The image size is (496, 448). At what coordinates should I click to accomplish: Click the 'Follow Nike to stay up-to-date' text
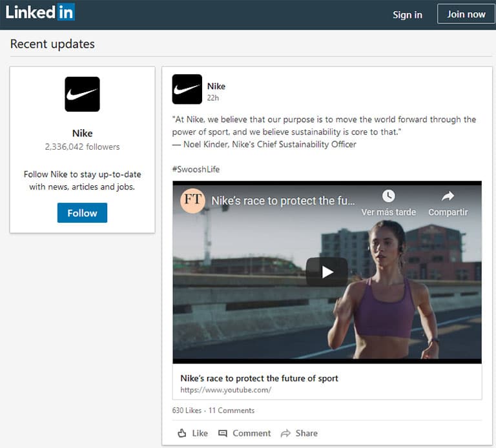coord(82,181)
